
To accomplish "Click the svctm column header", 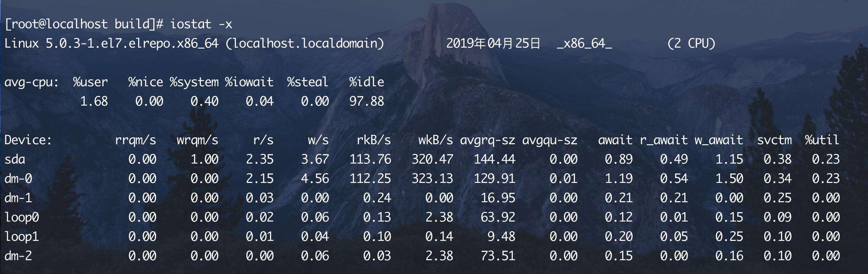I will coord(774,140).
